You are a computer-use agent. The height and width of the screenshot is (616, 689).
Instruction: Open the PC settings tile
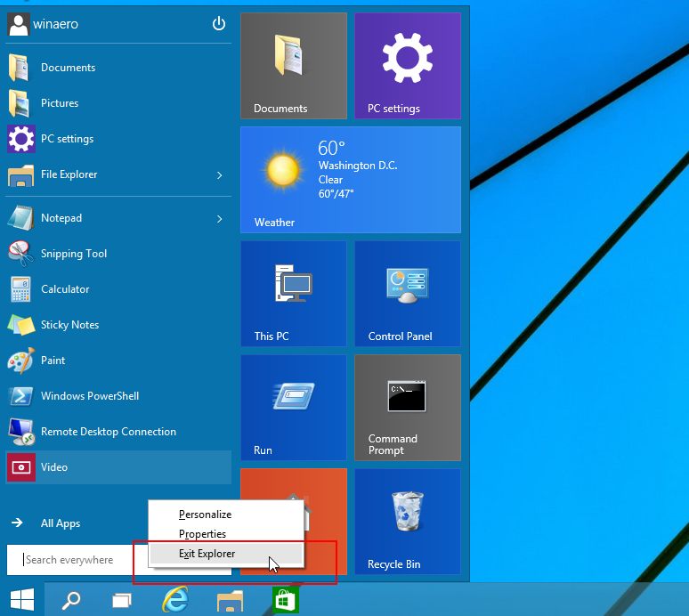click(x=408, y=66)
